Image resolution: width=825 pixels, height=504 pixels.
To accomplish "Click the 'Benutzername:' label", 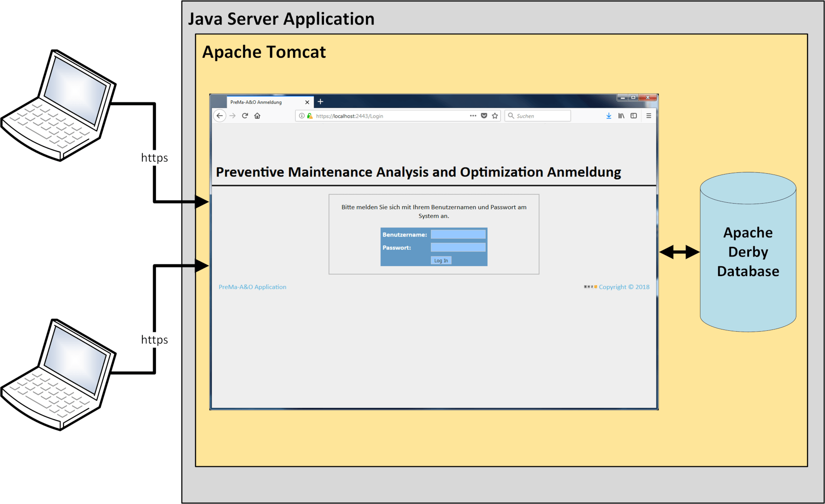I will point(405,235).
